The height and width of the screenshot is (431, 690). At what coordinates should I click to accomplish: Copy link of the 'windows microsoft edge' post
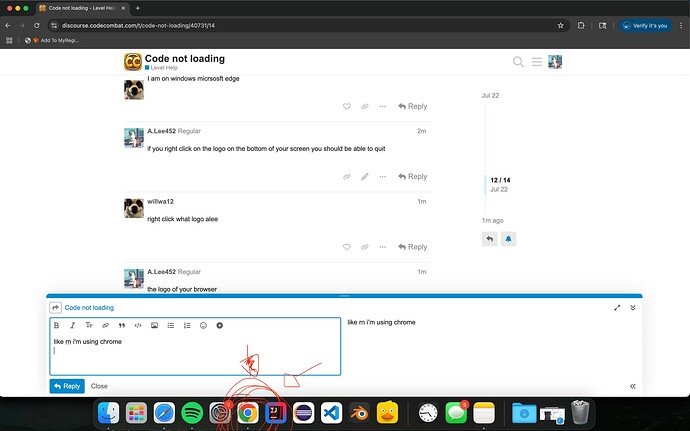coord(364,106)
